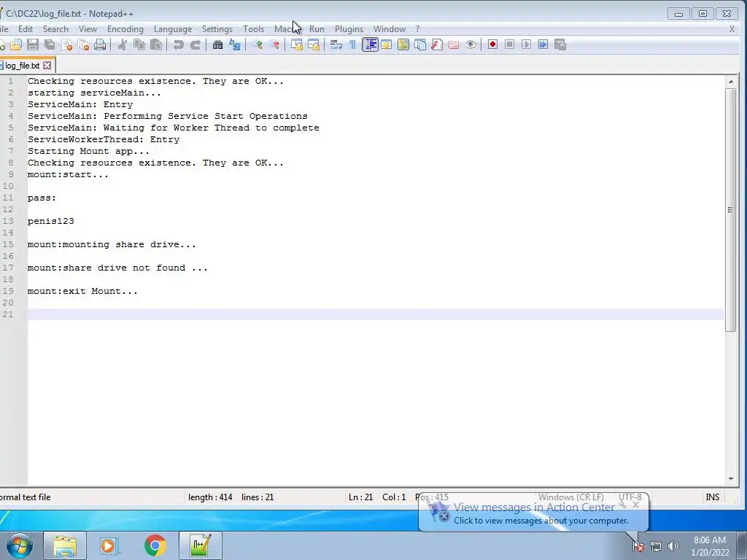Open the Encoding menu
Viewport: 747px width, 560px height.
[125, 29]
